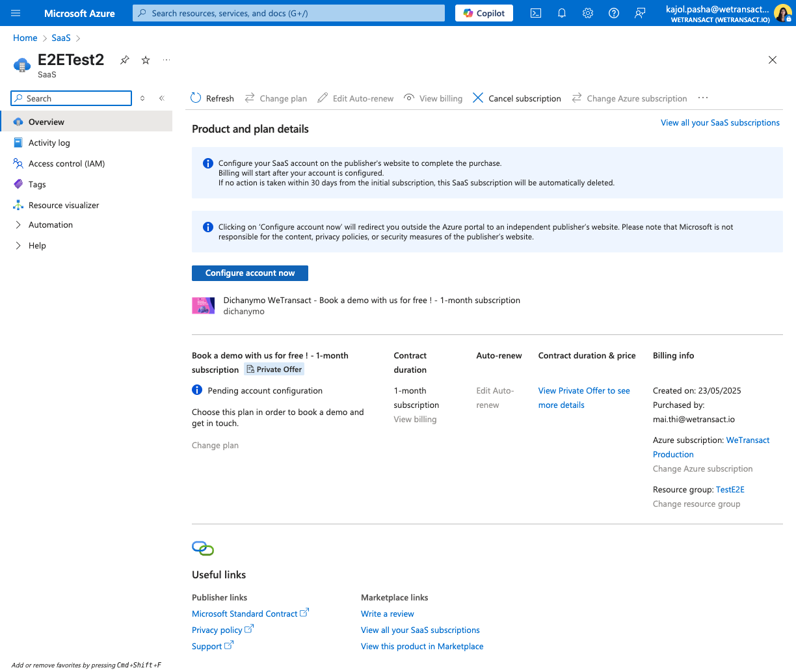Screen dimensions: 796x672
Task: Open marketplace View all your SaaS subscriptions
Action: (420, 630)
